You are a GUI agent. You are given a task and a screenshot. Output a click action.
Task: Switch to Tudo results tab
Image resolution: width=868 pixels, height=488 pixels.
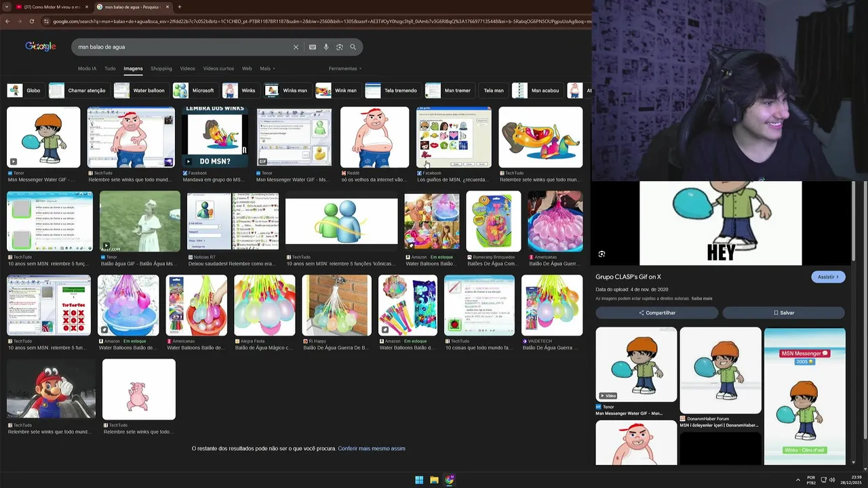110,68
